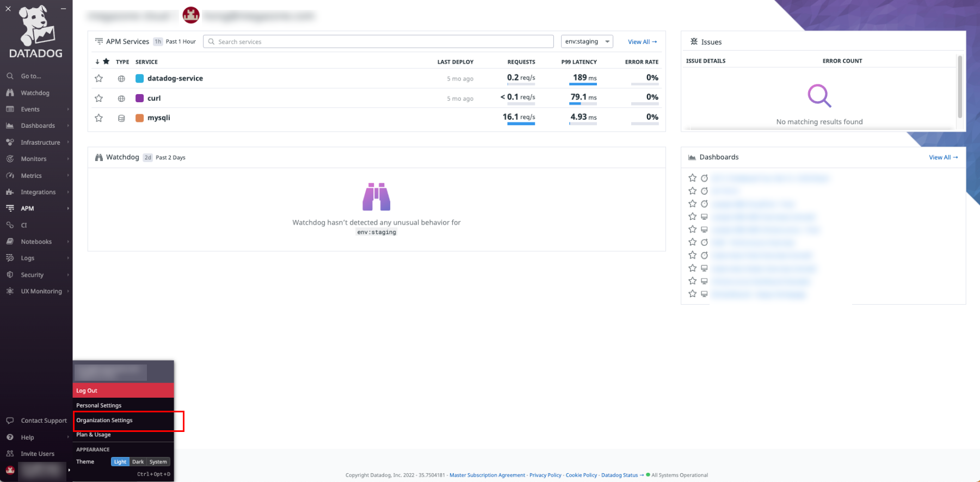Expand the Infrastructure submenu arrow
The width and height of the screenshot is (980, 482).
pyautogui.click(x=68, y=143)
